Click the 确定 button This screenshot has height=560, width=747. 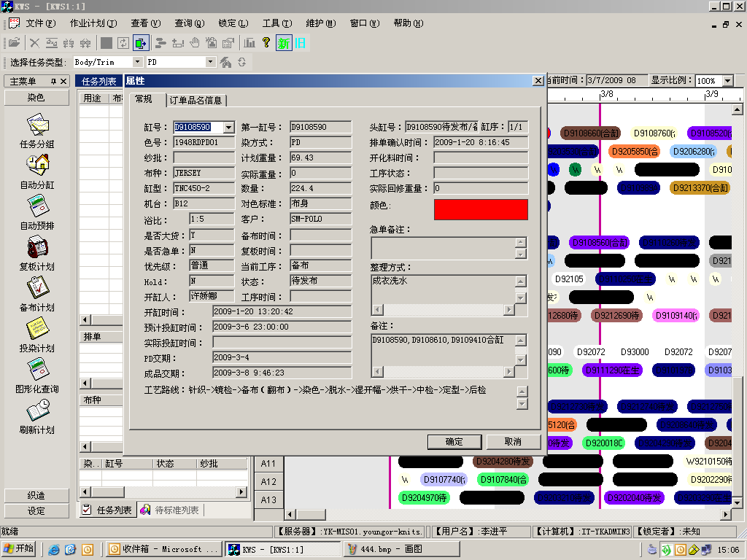pos(454,442)
